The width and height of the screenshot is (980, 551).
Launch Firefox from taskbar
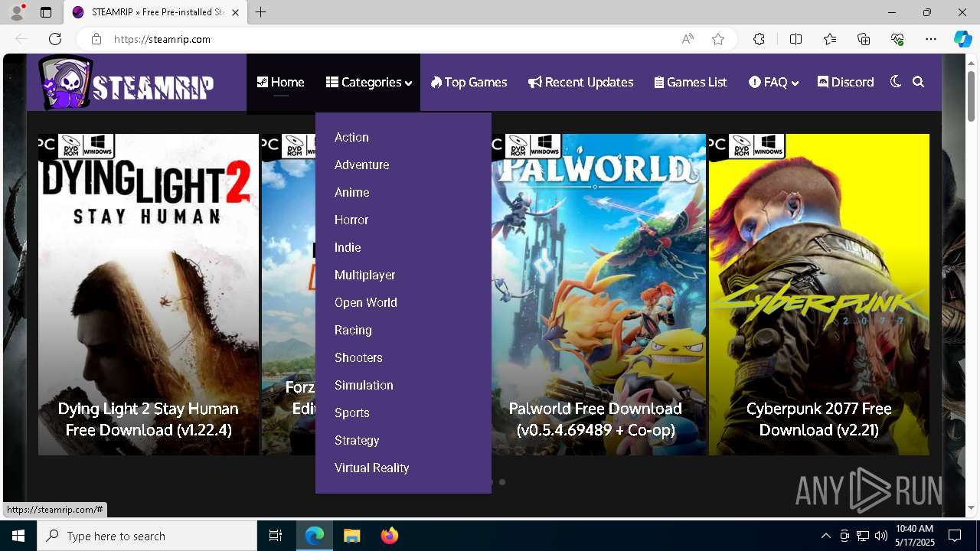tap(389, 536)
